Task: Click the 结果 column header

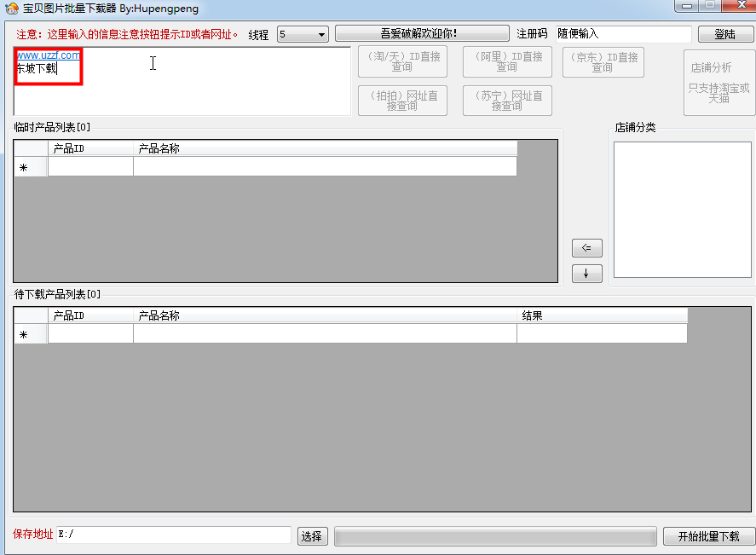Action: [603, 315]
